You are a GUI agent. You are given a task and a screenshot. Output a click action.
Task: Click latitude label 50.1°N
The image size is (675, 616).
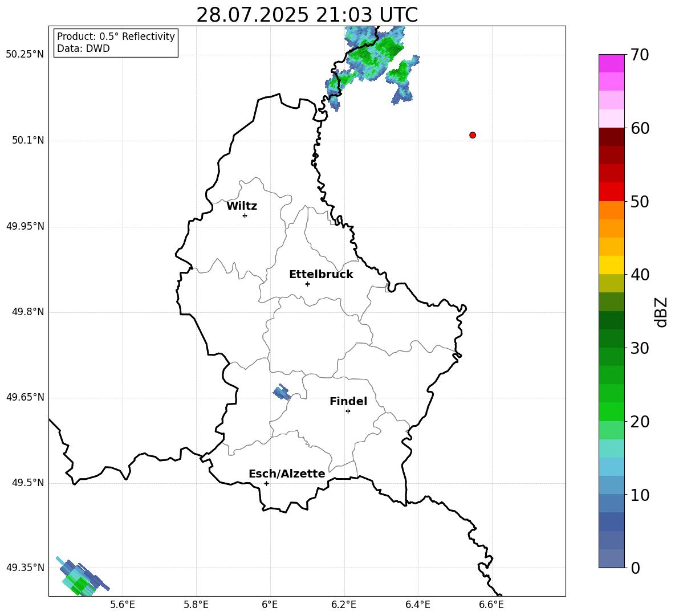click(x=28, y=141)
